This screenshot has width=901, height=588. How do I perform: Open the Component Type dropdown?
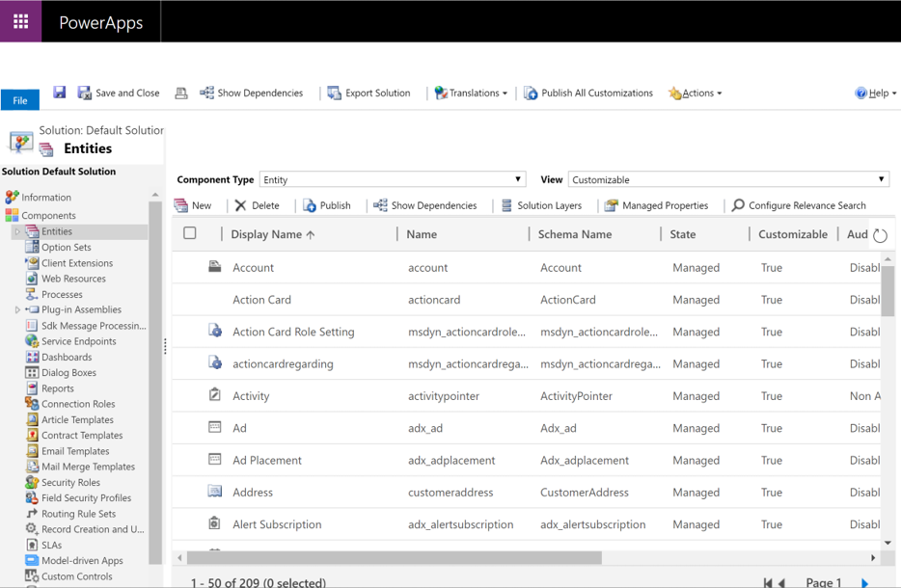[x=394, y=179]
